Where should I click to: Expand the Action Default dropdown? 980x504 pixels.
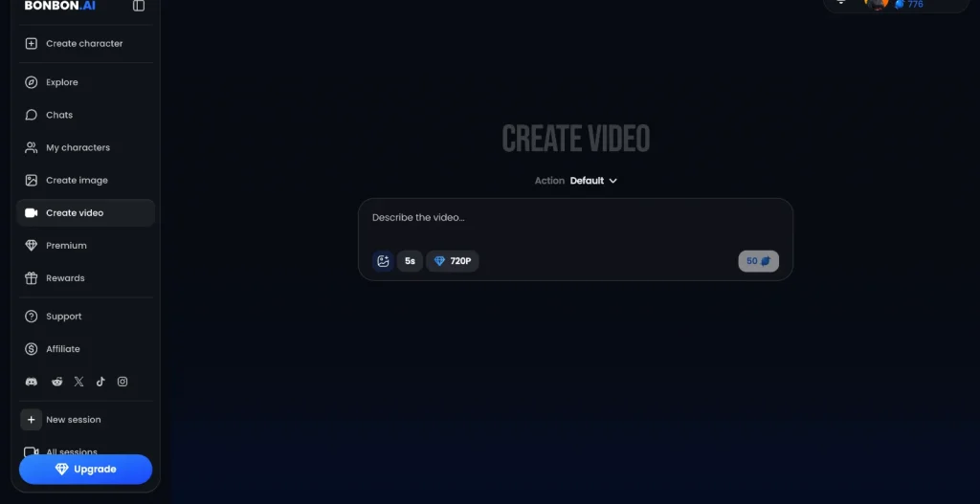click(x=575, y=181)
